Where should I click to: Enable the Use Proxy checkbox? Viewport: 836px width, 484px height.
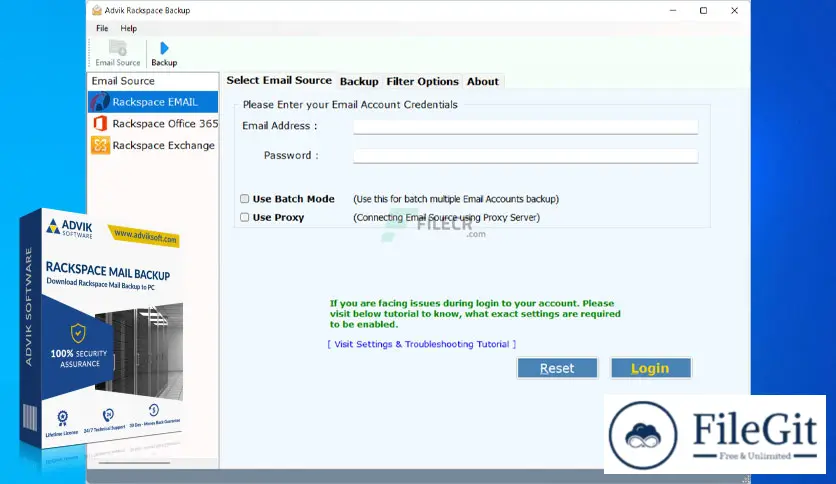pyautogui.click(x=244, y=217)
